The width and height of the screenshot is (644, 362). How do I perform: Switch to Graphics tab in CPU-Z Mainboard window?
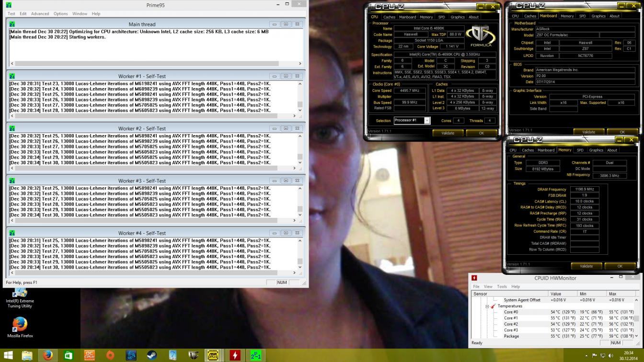click(x=598, y=16)
